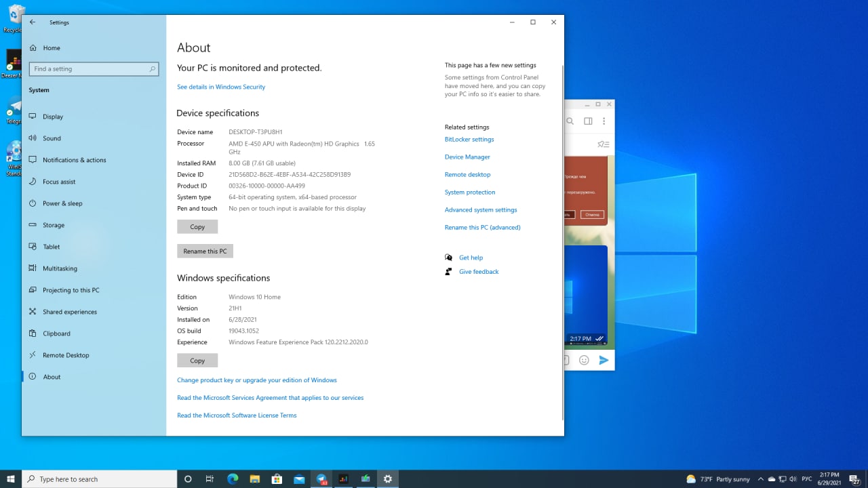
Task: Read the Microsoft Software License Terms
Action: point(237,415)
